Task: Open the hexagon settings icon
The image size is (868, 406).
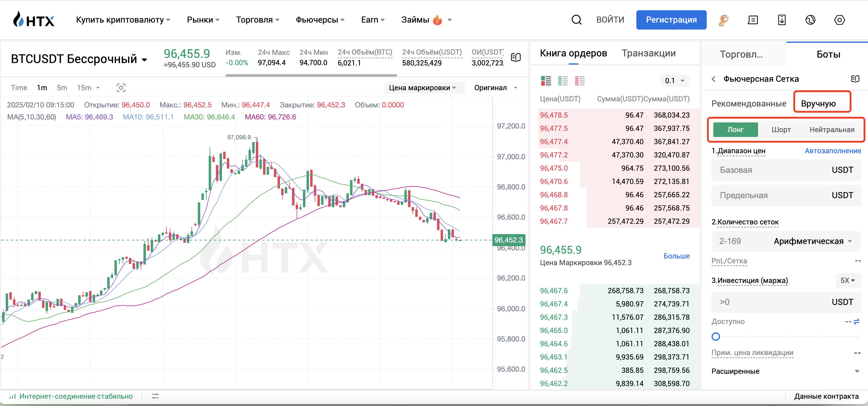Action: pyautogui.click(x=839, y=20)
